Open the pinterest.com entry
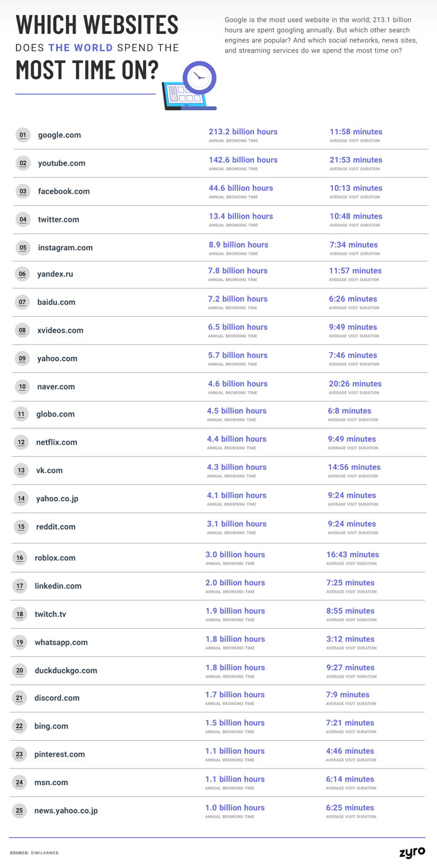 pos(59,754)
